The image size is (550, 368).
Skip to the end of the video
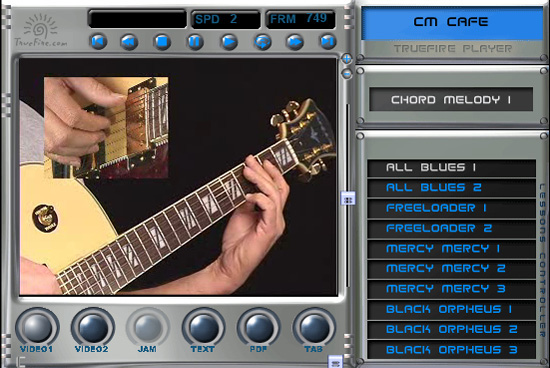328,42
